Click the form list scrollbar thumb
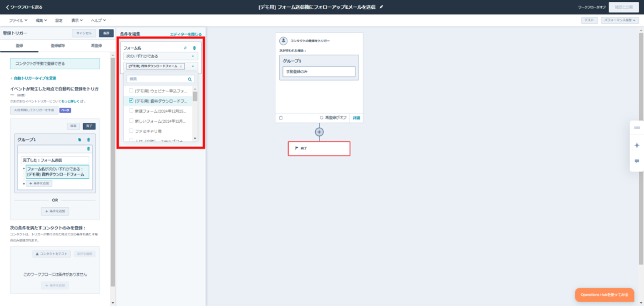 [195, 96]
